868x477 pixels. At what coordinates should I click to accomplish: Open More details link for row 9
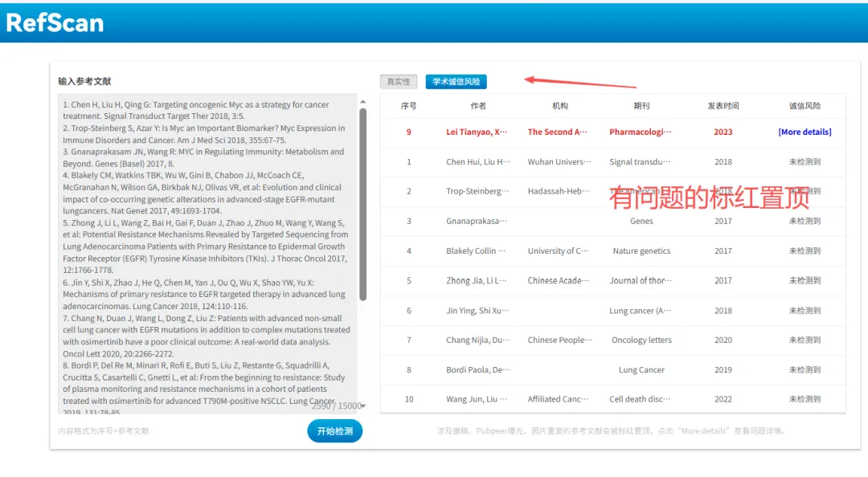coord(805,132)
